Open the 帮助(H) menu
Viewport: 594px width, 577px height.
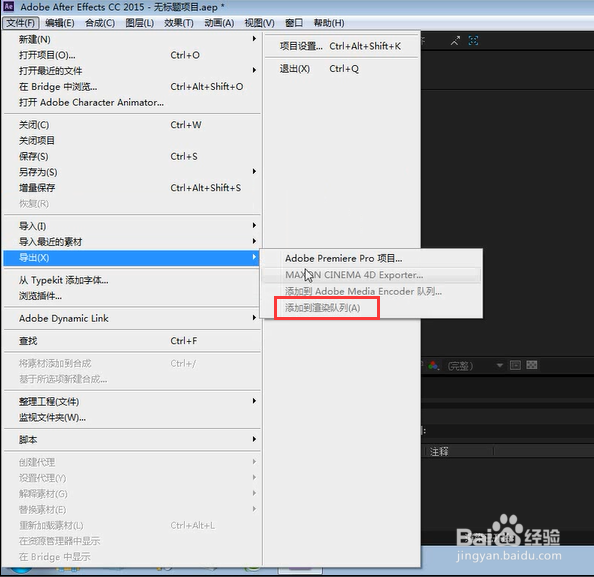pos(329,23)
